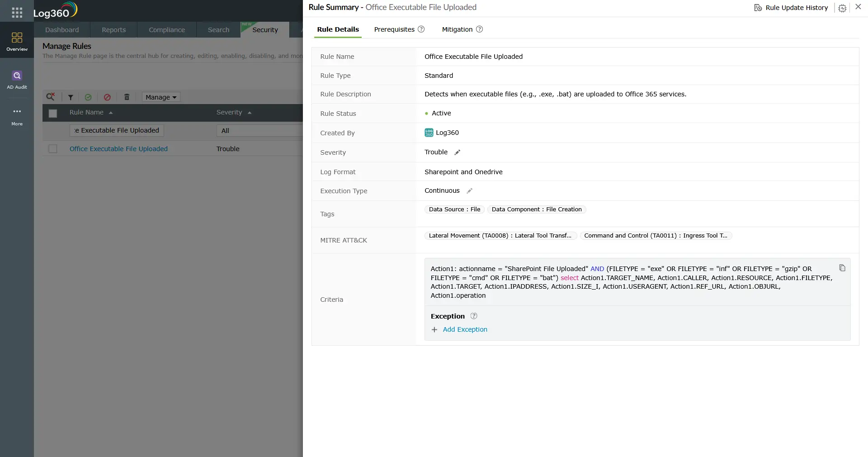Click the criteria query text
Image resolution: width=868 pixels, height=457 pixels.
point(632,282)
